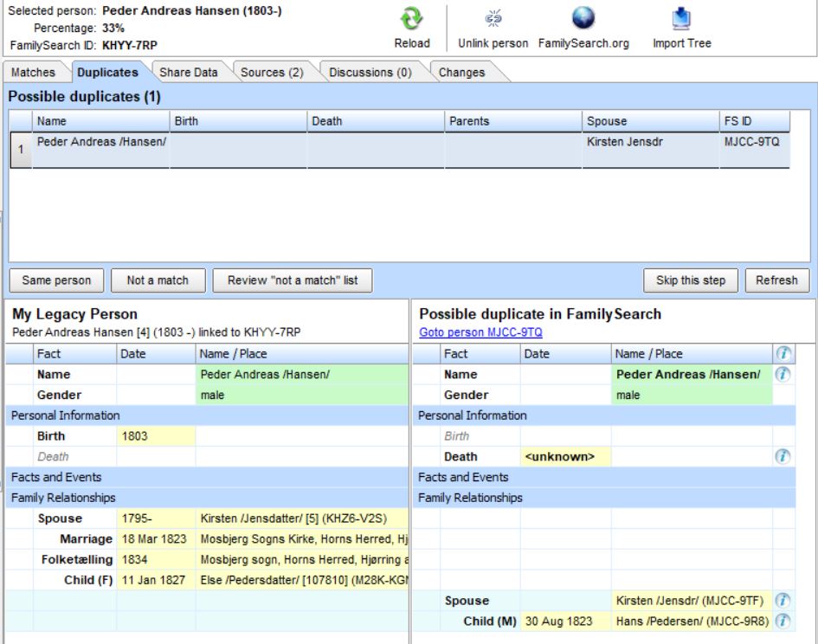This screenshot has height=644, width=818.
Task: Click the Unlink person icon
Action: click(x=493, y=19)
